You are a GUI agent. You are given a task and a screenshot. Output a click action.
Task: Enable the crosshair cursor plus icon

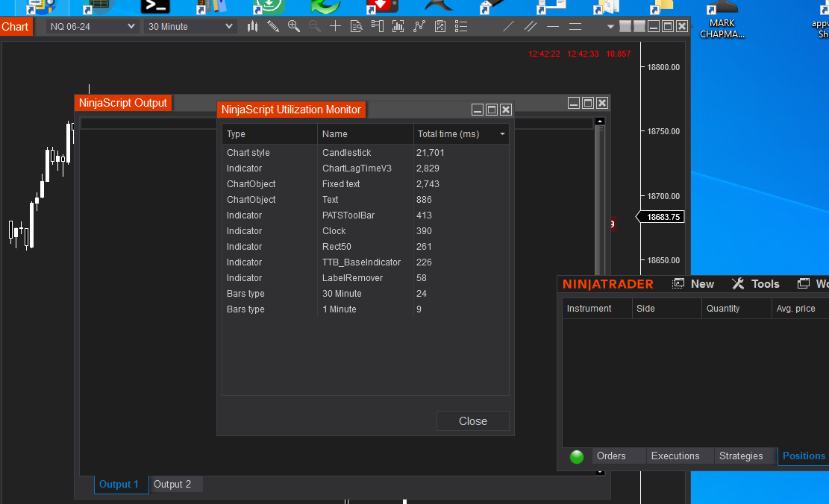coord(335,26)
